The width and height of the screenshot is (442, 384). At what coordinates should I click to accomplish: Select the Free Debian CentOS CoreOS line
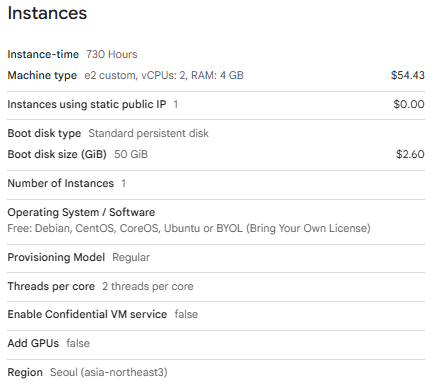coord(189,228)
